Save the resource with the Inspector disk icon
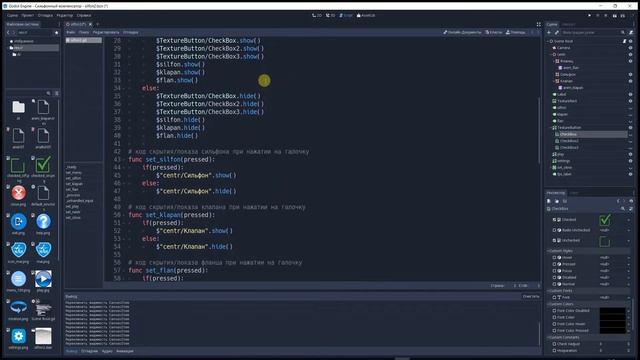640x360 pixels. coord(564,201)
